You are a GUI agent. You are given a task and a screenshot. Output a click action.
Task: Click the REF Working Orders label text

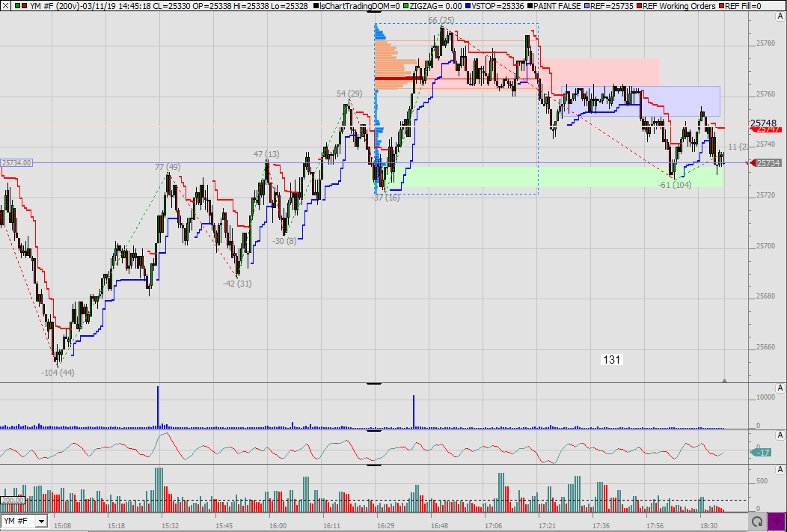pyautogui.click(x=677, y=5)
